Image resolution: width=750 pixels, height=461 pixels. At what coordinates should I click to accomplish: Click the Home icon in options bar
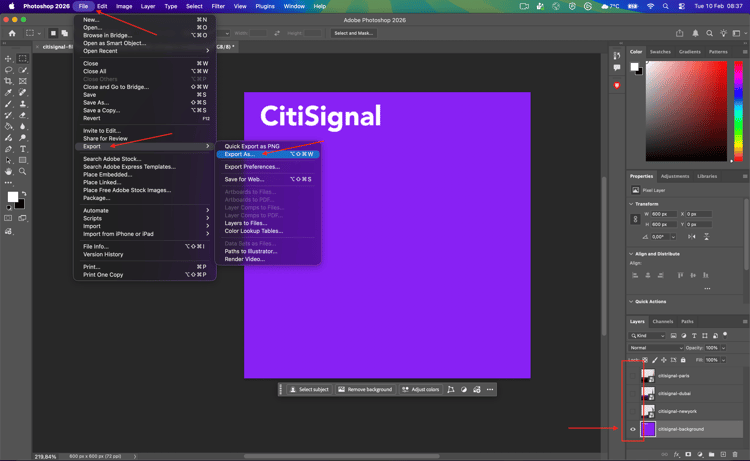(12, 33)
